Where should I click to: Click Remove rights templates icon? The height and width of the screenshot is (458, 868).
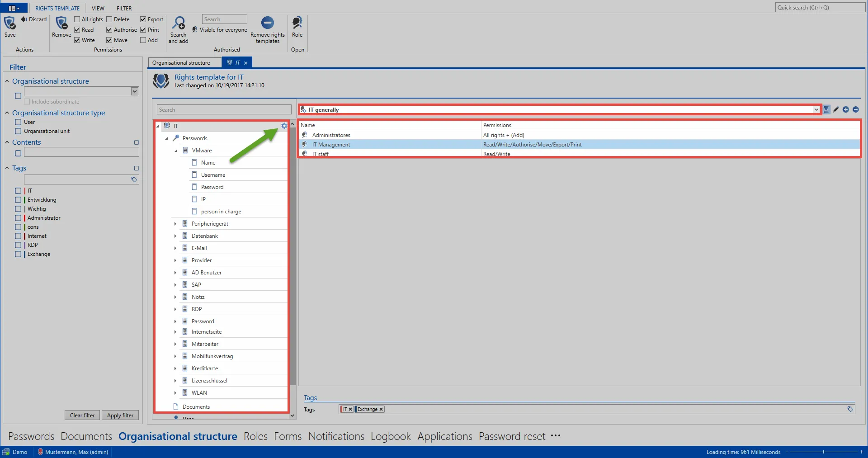[x=267, y=24]
